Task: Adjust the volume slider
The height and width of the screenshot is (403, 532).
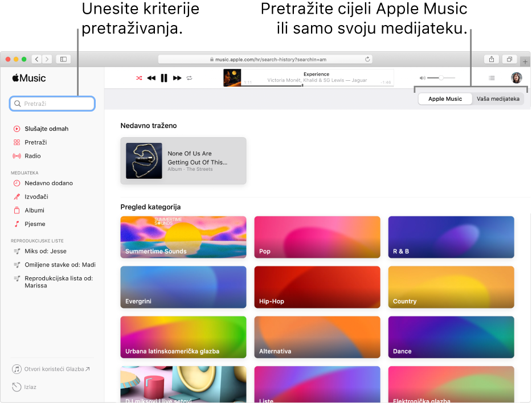Action: [441, 78]
